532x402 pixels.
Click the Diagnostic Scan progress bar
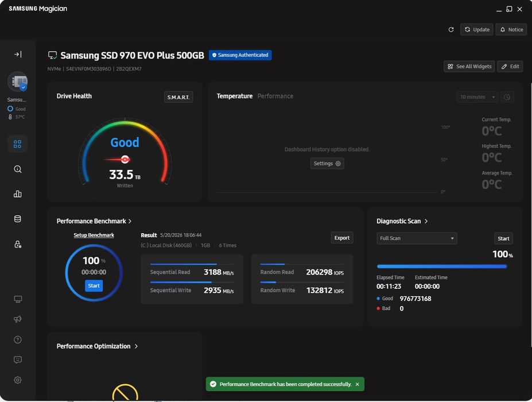point(442,266)
